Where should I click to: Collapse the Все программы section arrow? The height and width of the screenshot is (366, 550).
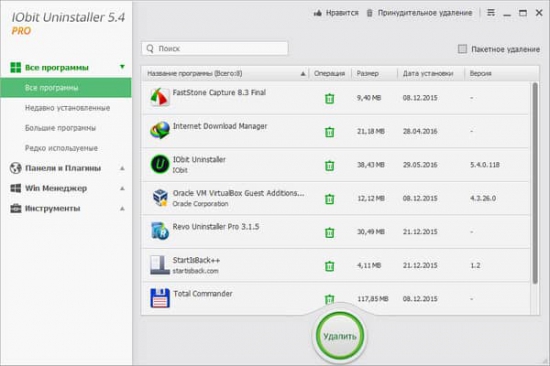[122, 66]
